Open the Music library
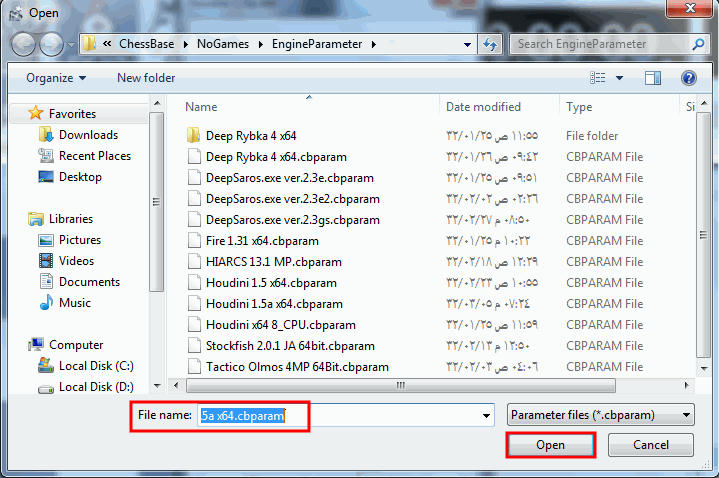This screenshot has width=719, height=478. point(65,303)
